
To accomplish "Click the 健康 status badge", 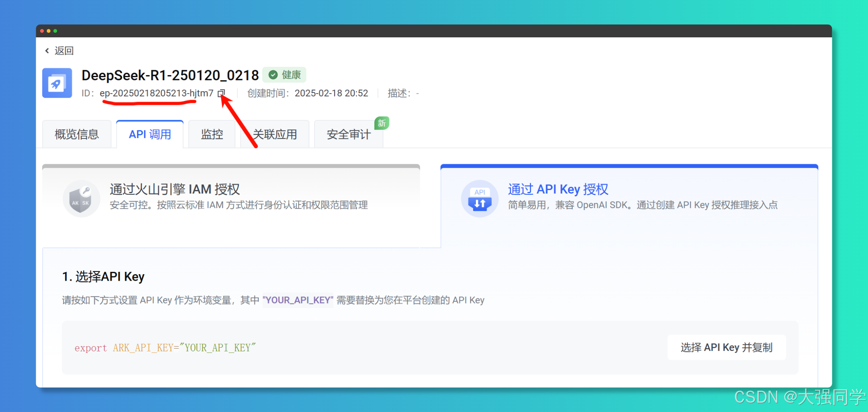I will (284, 75).
